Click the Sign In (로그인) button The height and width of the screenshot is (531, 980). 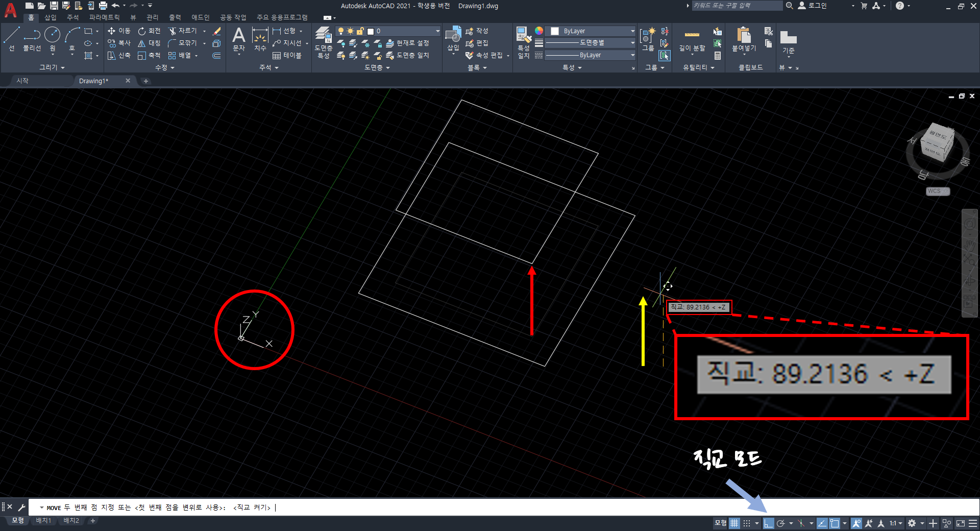[813, 6]
